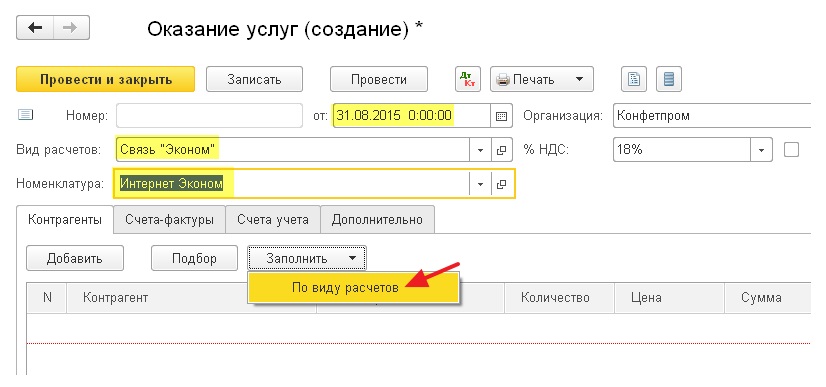Open the linked Вид расчетов item form
The width and height of the screenshot is (826, 387).
pyautogui.click(x=502, y=150)
